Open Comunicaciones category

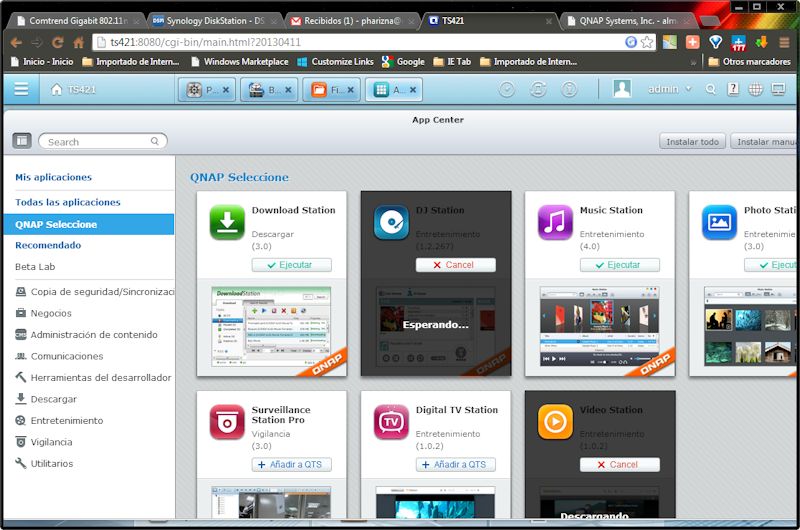(59, 356)
